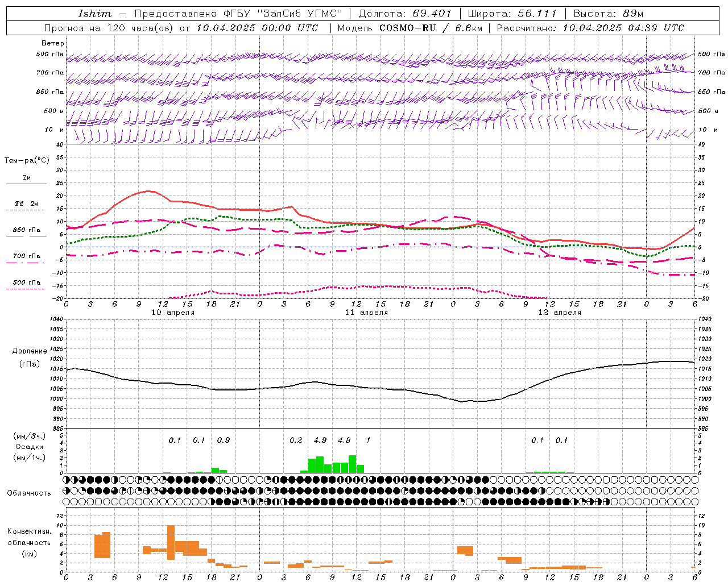
Task: Select the date label "12 апреля"
Action: (560, 312)
